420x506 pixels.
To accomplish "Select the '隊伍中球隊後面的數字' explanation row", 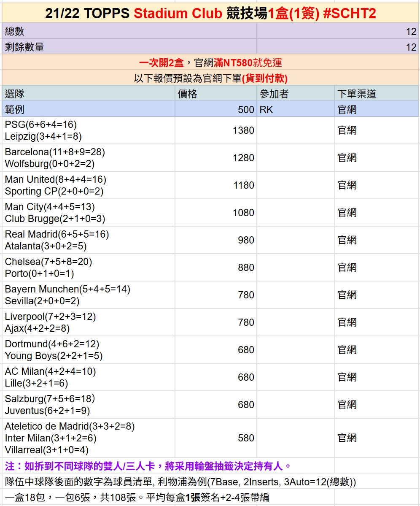I will click(x=210, y=482).
